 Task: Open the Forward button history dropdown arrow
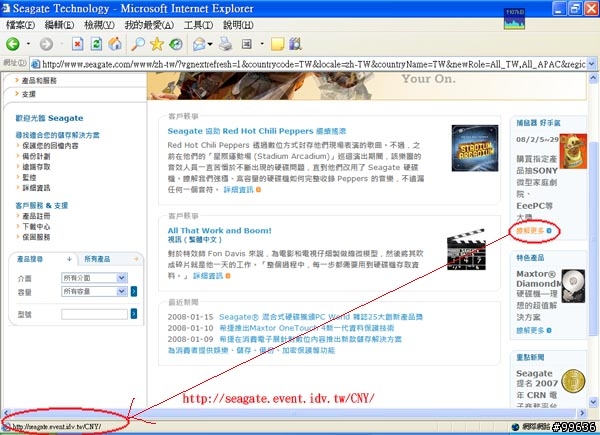pos(62,44)
